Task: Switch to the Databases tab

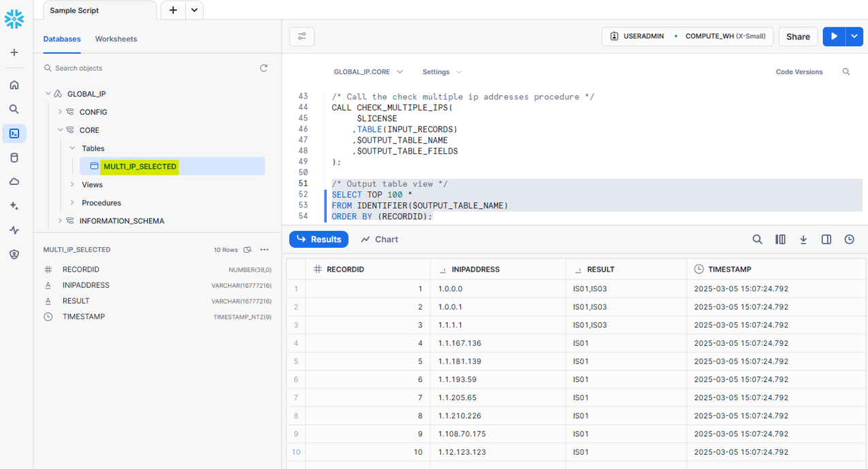Action: point(62,39)
